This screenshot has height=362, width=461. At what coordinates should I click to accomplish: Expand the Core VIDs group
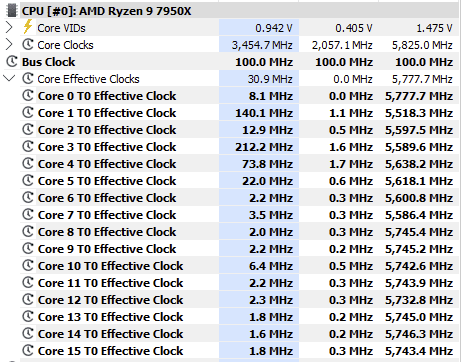(x=9, y=27)
